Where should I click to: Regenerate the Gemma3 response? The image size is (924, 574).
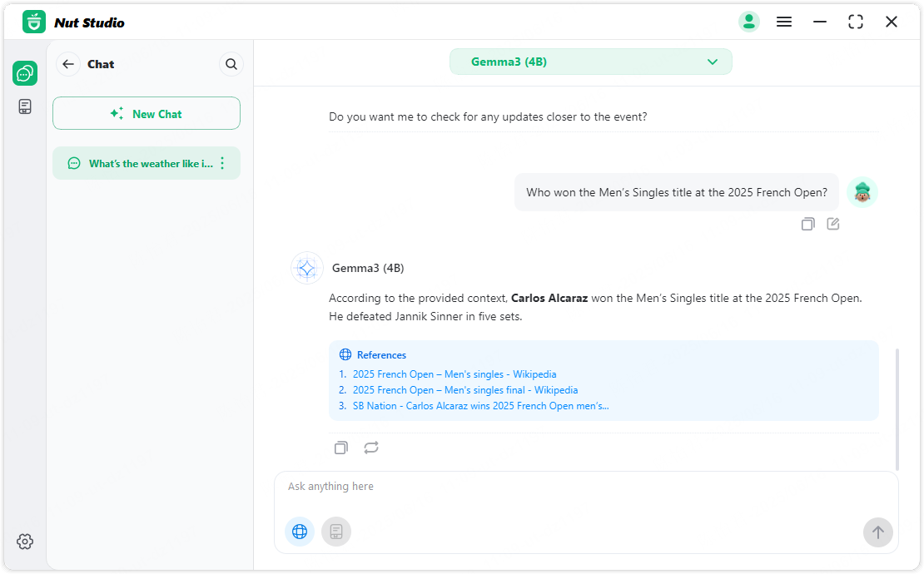371,448
